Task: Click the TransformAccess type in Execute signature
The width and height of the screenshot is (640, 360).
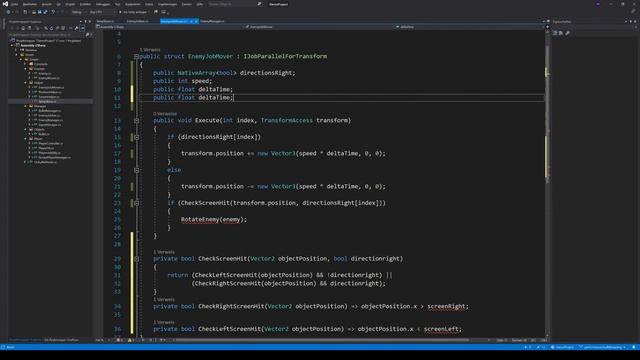Action: pyautogui.click(x=287, y=120)
